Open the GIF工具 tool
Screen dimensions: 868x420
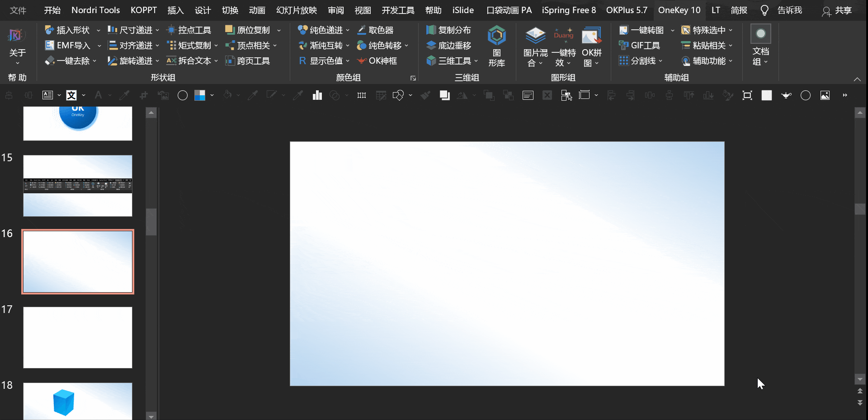(x=640, y=46)
